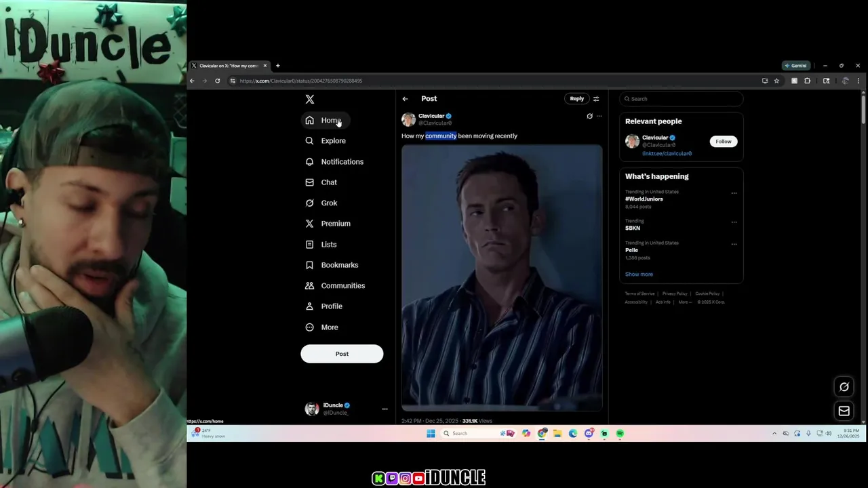Open Cookie Policy footer link
This screenshot has width=868, height=488.
coord(707,293)
